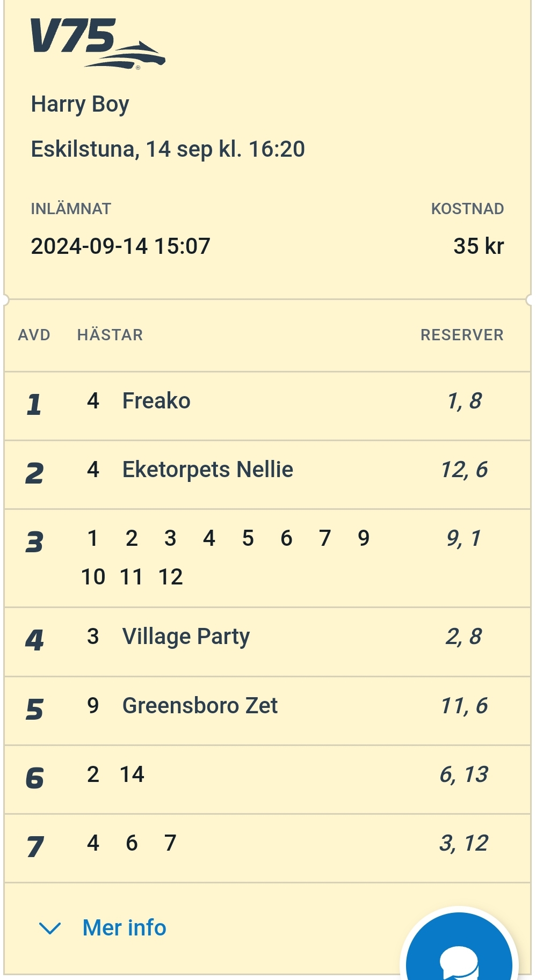Click the Harry Boy title text

[x=80, y=104]
